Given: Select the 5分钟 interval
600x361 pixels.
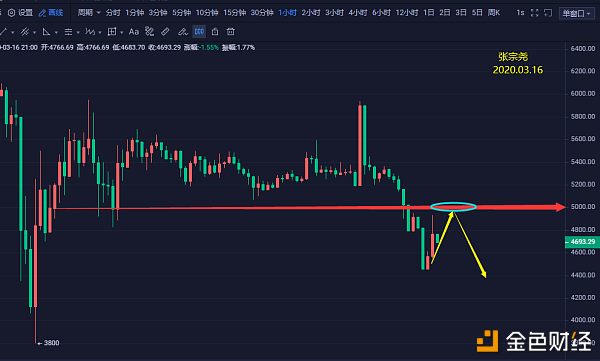Looking at the screenshot, I should [181, 13].
